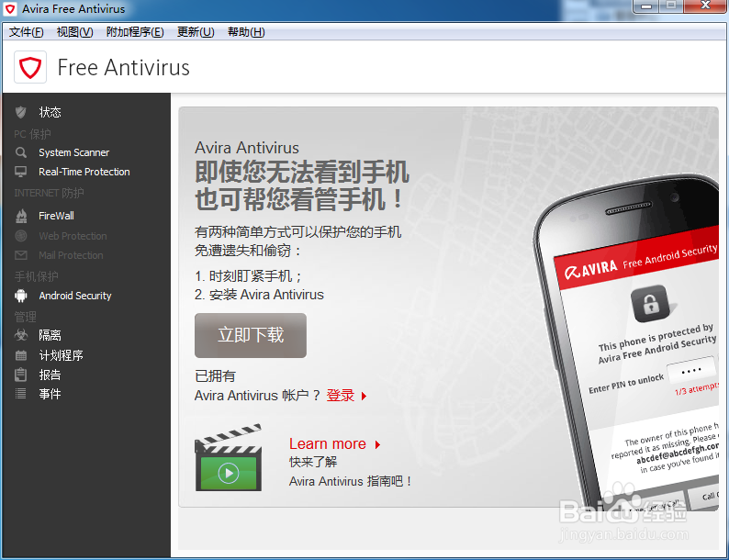The height and width of the screenshot is (560, 729).
Task: Open the 更新(U) menu
Action: tap(196, 32)
